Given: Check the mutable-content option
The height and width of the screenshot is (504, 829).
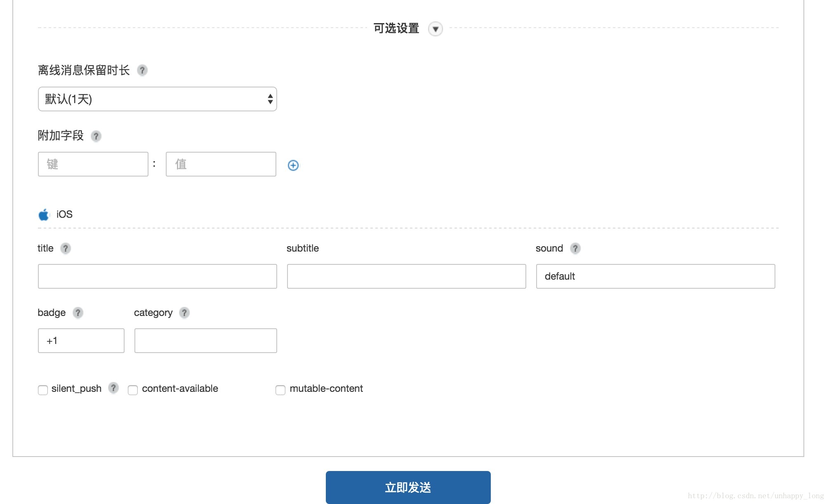Looking at the screenshot, I should coord(280,390).
